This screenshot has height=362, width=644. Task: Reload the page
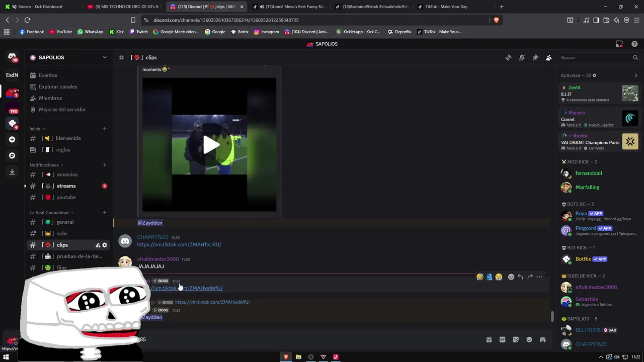point(27,20)
